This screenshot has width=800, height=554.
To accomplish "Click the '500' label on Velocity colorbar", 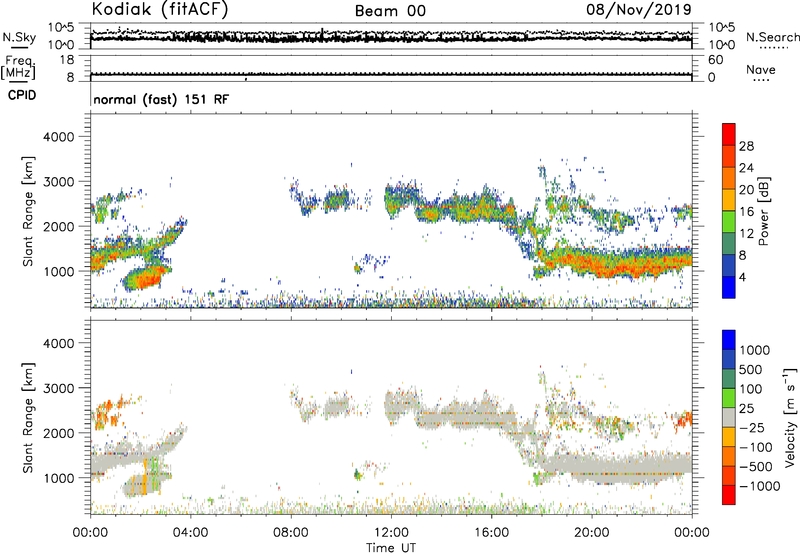I will tap(751, 370).
